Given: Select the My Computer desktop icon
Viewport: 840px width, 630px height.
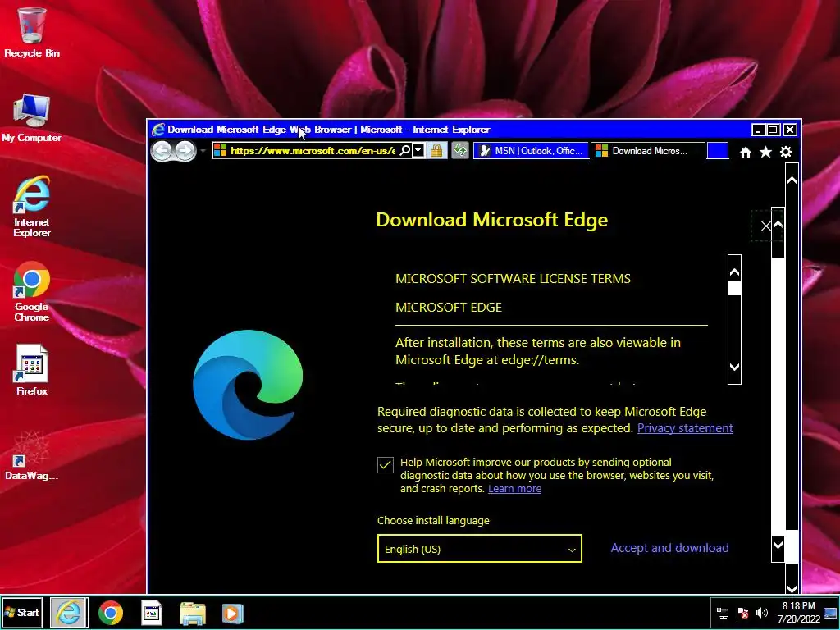Looking at the screenshot, I should (32, 118).
